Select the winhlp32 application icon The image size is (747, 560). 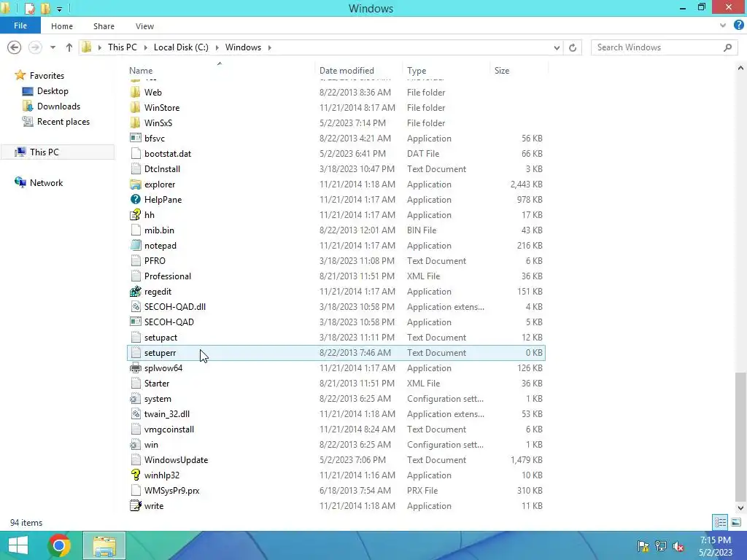(135, 475)
